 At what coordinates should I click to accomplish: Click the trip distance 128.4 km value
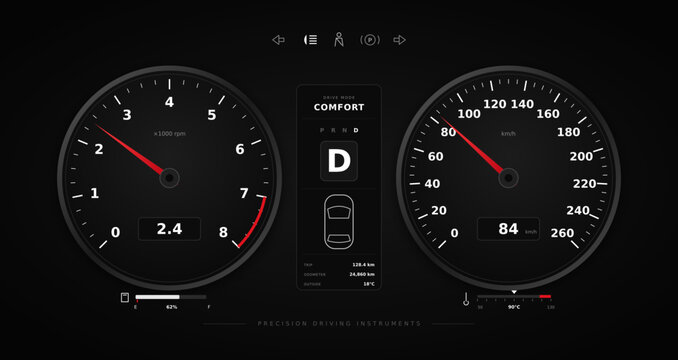(x=364, y=264)
